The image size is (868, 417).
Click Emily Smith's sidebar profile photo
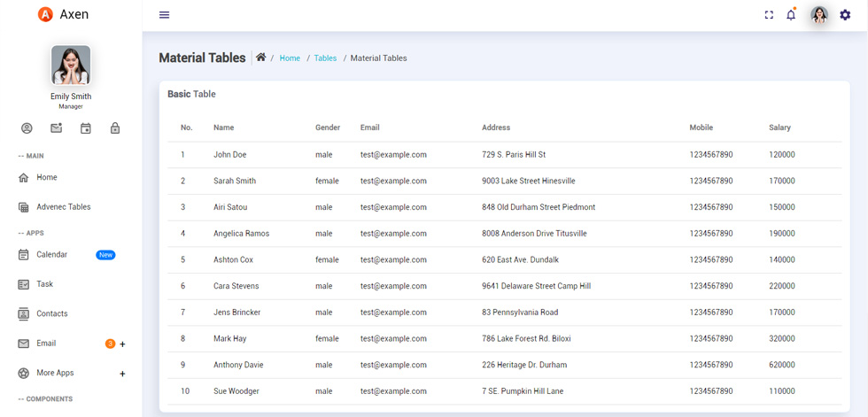click(x=71, y=65)
